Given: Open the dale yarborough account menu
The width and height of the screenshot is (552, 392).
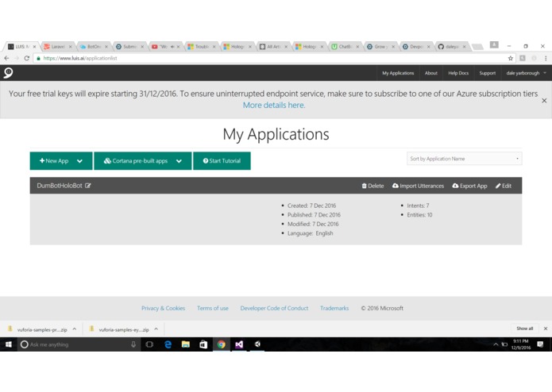Looking at the screenshot, I should 526,73.
